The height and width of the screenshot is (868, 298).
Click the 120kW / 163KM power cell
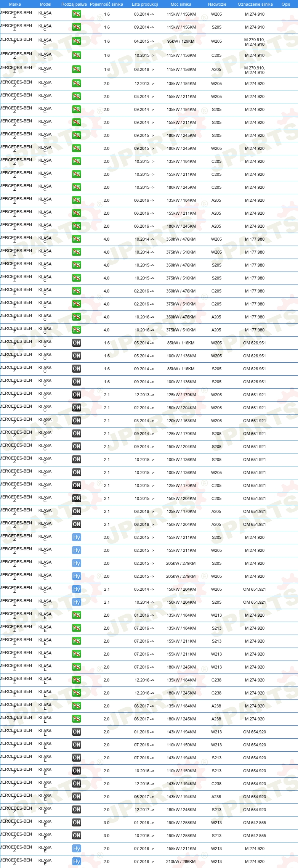point(181,421)
